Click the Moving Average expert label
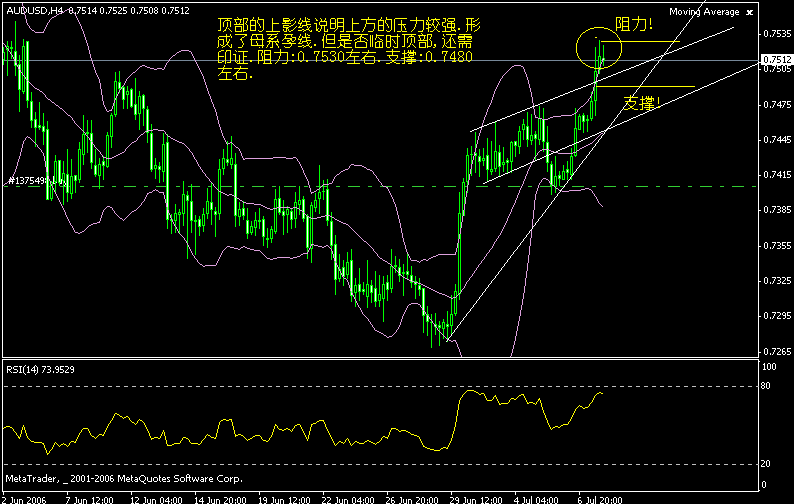 704,12
